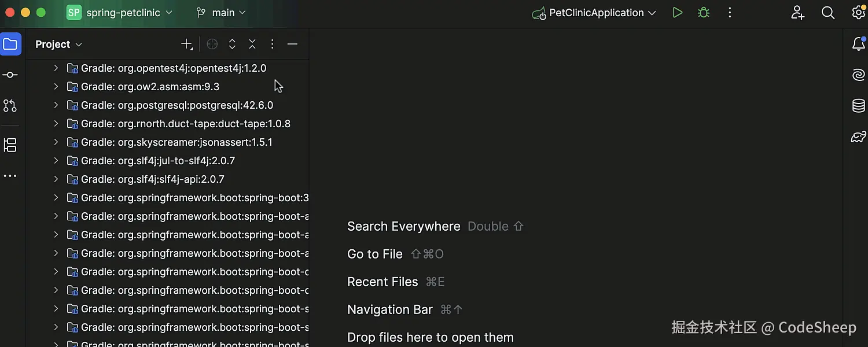Toggle the Project tool window folder icon
This screenshot has width=868, height=347.
pyautogui.click(x=10, y=45)
